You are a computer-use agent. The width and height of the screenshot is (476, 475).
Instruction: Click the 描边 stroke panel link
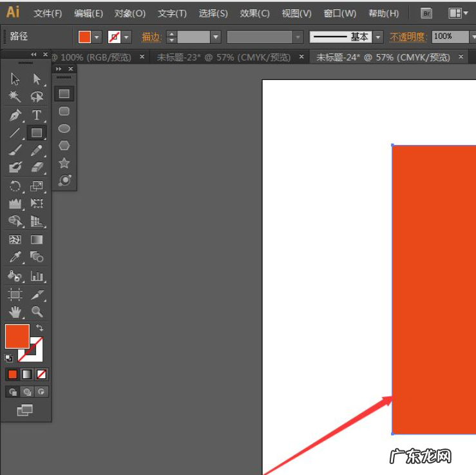point(151,37)
